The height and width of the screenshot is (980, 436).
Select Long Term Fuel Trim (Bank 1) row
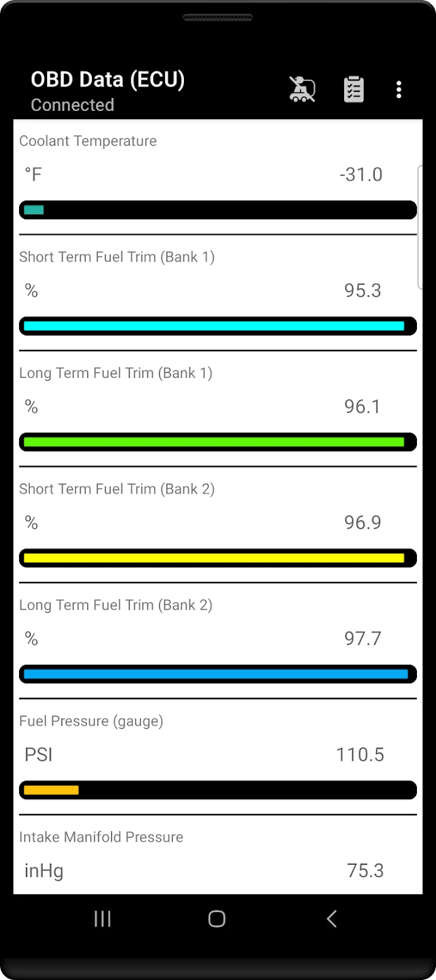tap(116, 373)
